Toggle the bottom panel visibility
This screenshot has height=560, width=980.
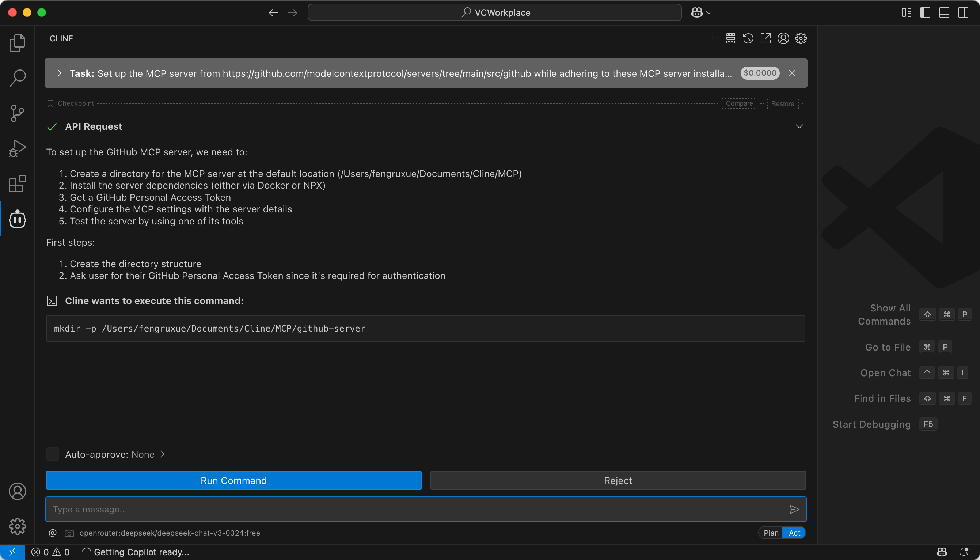944,12
